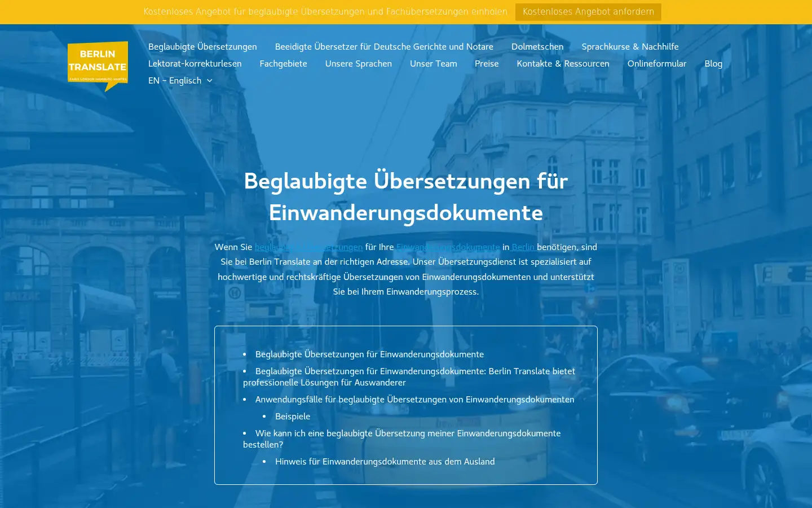812x508 pixels.
Task: Open the Preise page
Action: point(487,64)
